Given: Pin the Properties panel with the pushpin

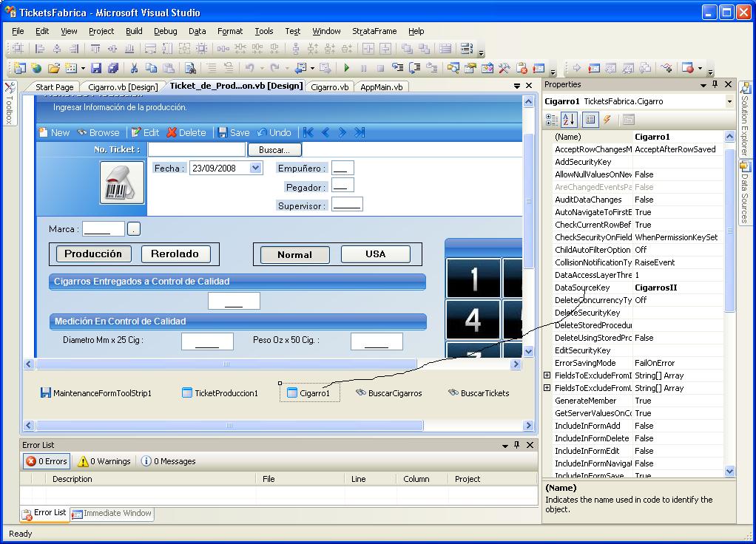Looking at the screenshot, I should click(x=715, y=85).
